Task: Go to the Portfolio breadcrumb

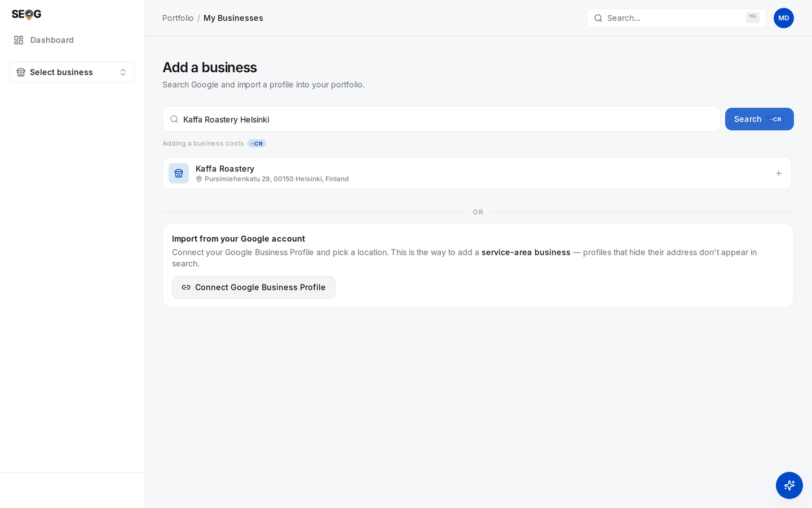Action: coord(178,18)
